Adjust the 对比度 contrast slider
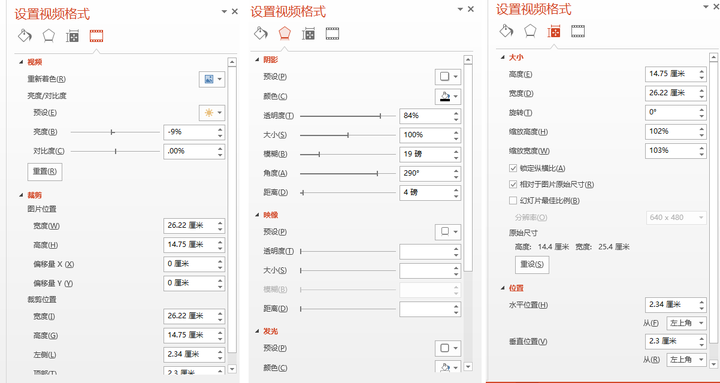The width and height of the screenshot is (720, 383). click(115, 151)
